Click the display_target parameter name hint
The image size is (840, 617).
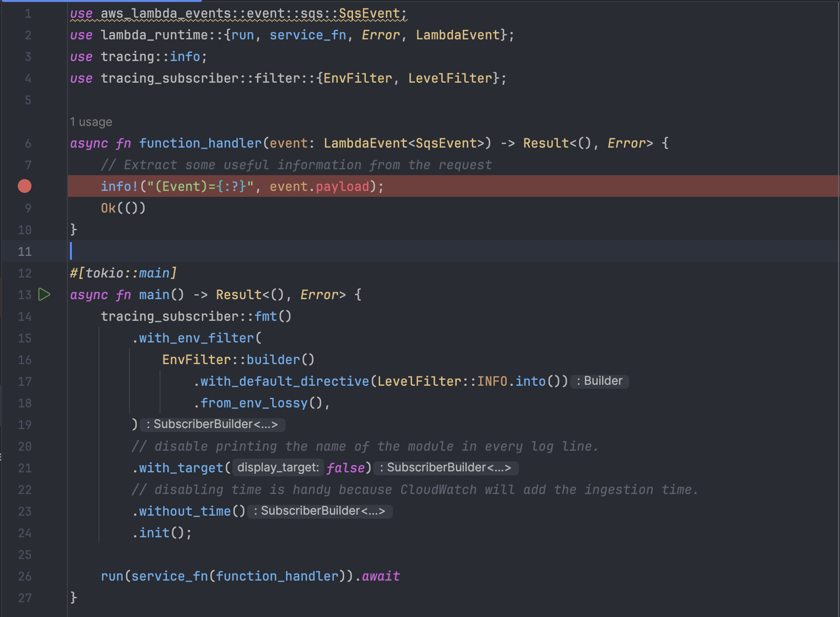[277, 467]
